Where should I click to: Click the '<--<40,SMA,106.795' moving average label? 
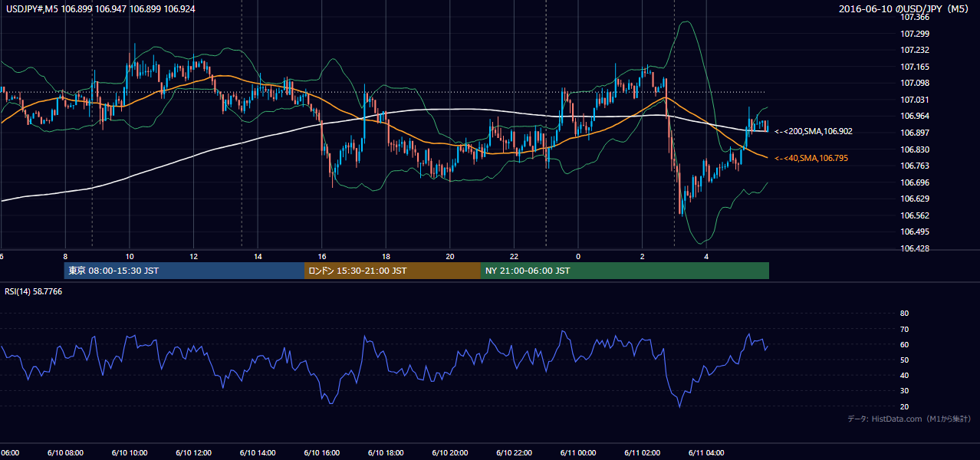(x=813, y=158)
